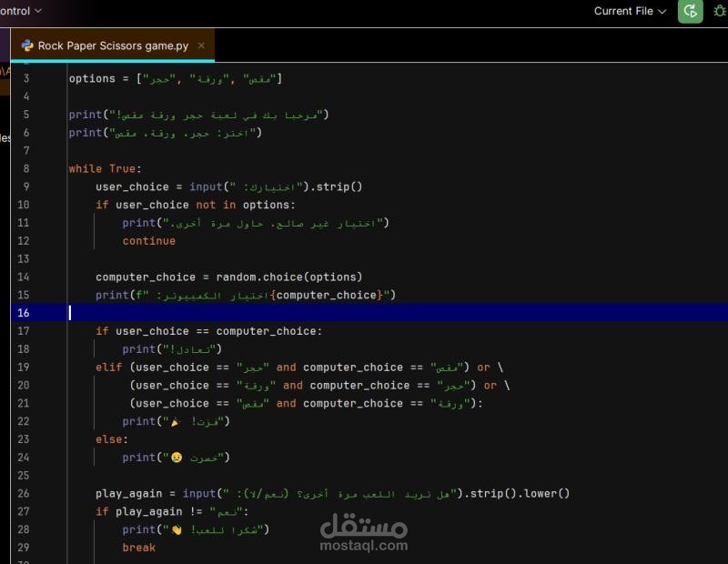Click 'if user_choice not in options:' line
Viewport: 728px width, 564px height.
pyautogui.click(x=196, y=205)
